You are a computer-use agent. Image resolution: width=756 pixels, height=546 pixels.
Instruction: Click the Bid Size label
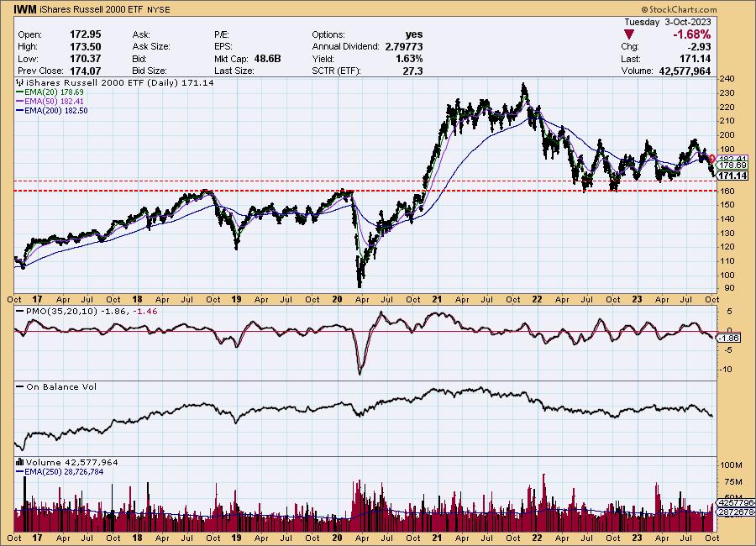tap(150, 71)
